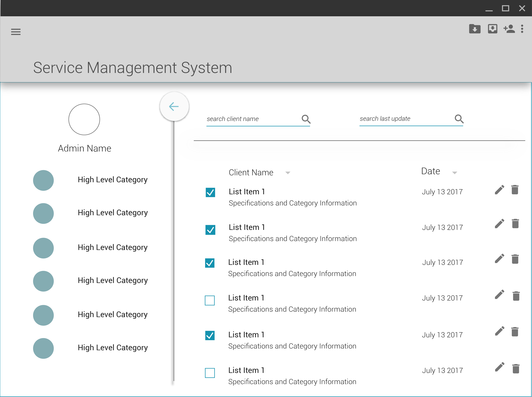Click the fourth row's List Item 1 title
Viewport: 532px width, 397px height.
click(246, 298)
